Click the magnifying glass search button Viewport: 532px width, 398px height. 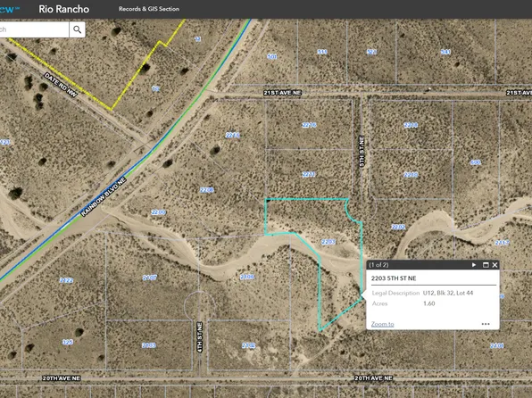pyautogui.click(x=78, y=29)
